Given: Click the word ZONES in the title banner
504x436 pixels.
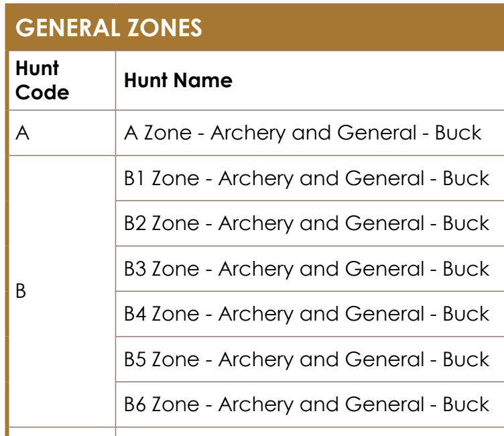Looking at the screenshot, I should (x=165, y=28).
